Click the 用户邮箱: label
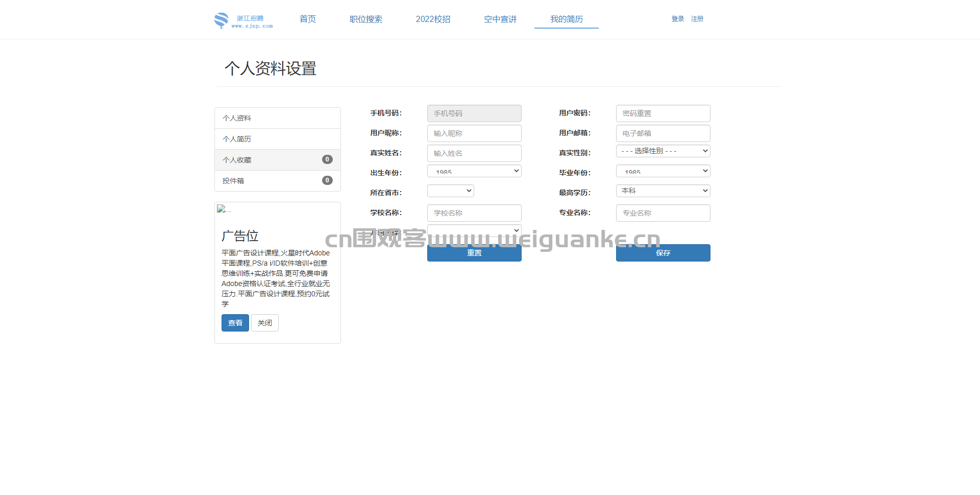This screenshot has height=495, width=980. pyautogui.click(x=575, y=133)
